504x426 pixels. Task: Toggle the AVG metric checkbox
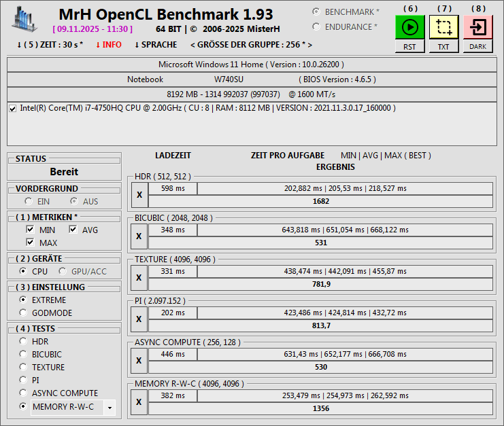click(73, 230)
